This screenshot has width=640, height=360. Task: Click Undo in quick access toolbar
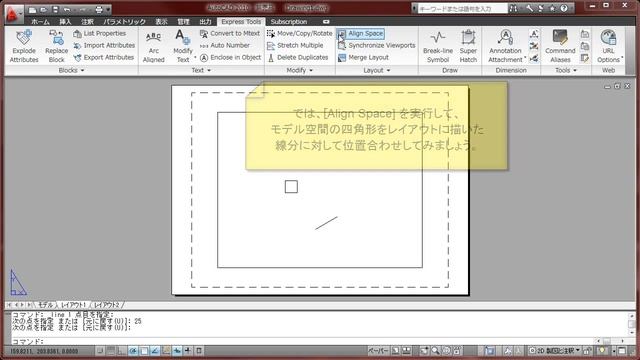[x=67, y=9]
